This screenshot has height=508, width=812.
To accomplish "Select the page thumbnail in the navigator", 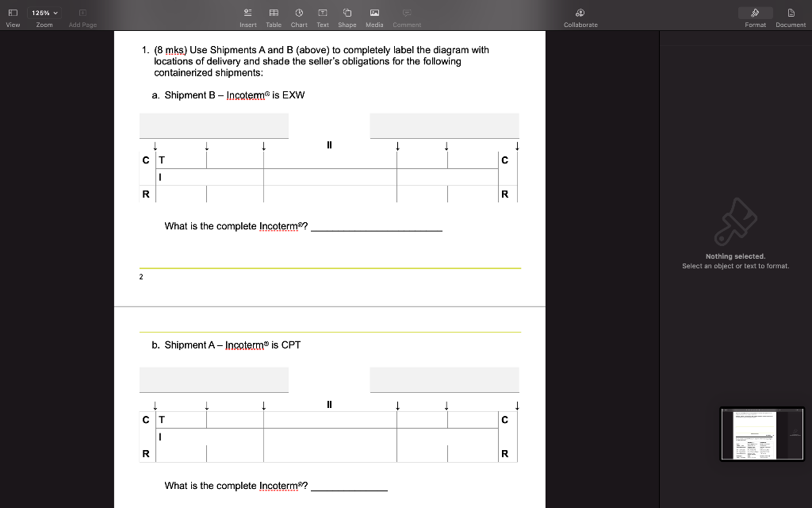I will click(761, 433).
